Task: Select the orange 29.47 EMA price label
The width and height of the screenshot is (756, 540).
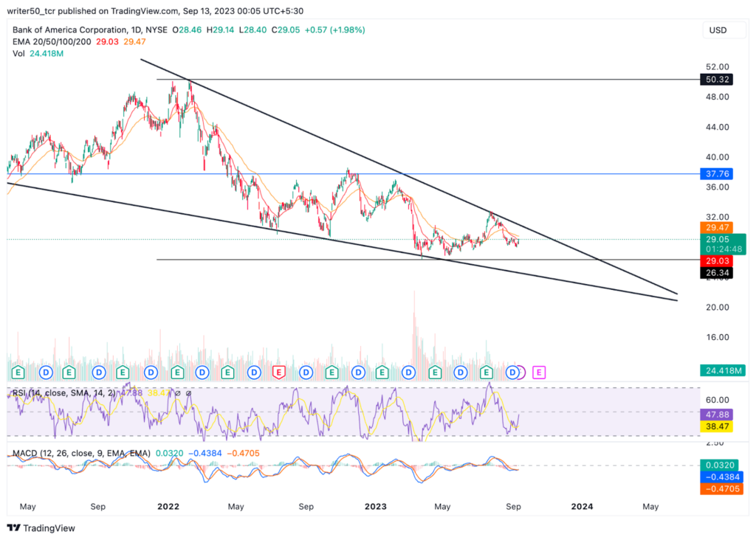Action: (716, 228)
